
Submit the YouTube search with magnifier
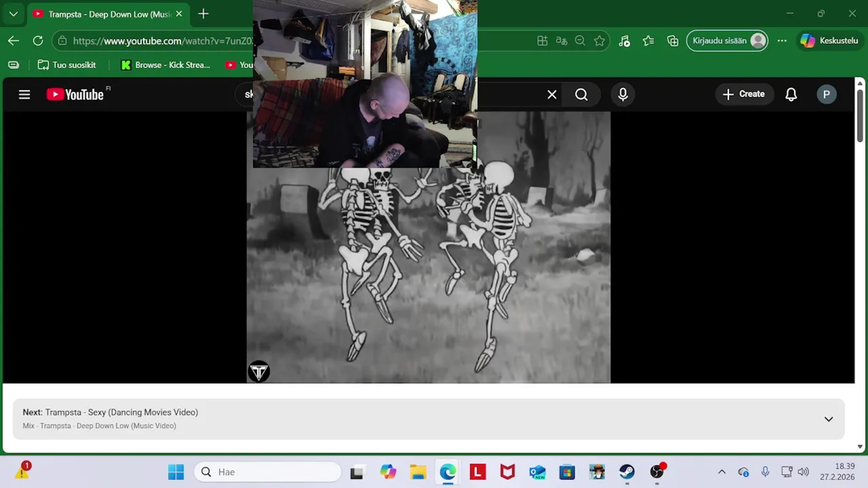coord(582,94)
